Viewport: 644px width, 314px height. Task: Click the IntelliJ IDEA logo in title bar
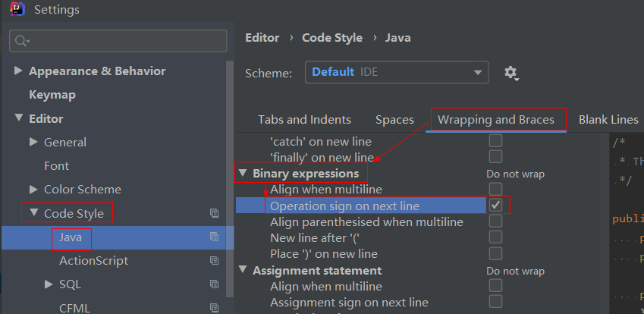17,8
